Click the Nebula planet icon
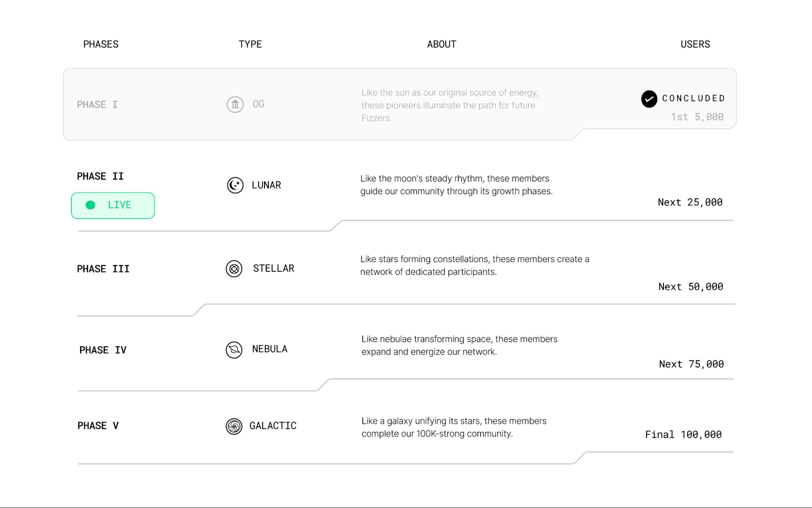 click(234, 350)
